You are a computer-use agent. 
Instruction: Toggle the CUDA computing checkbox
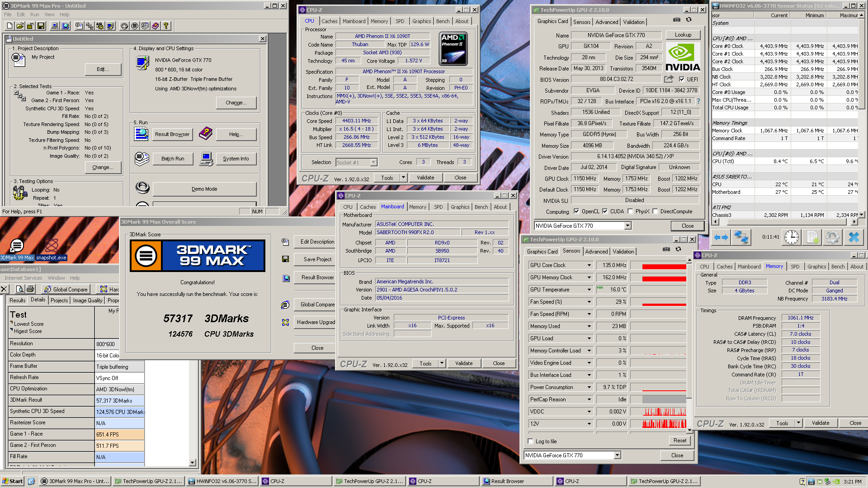(605, 211)
